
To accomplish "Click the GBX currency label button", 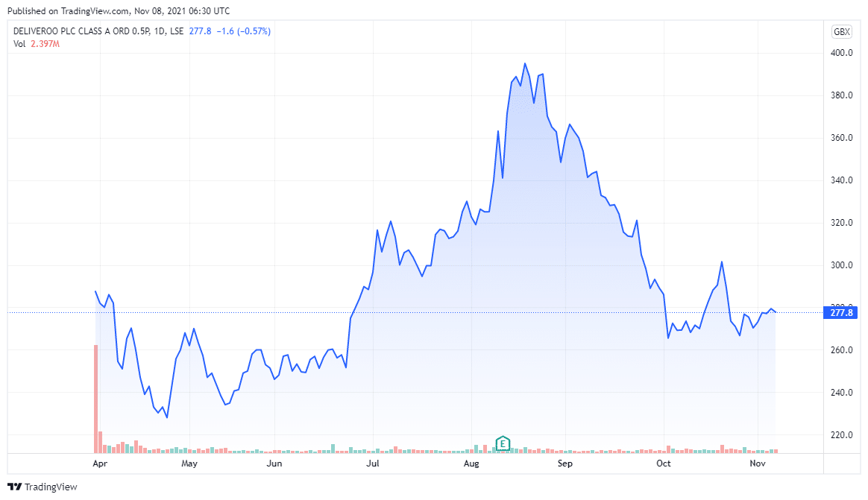I will point(841,31).
